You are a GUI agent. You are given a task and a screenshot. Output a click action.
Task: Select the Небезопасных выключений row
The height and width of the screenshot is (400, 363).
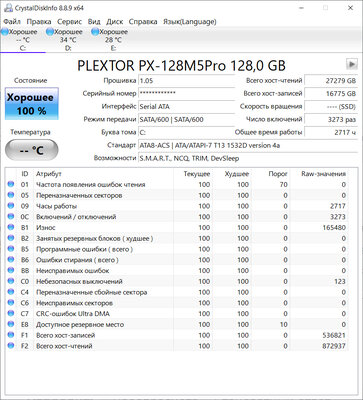(177, 281)
